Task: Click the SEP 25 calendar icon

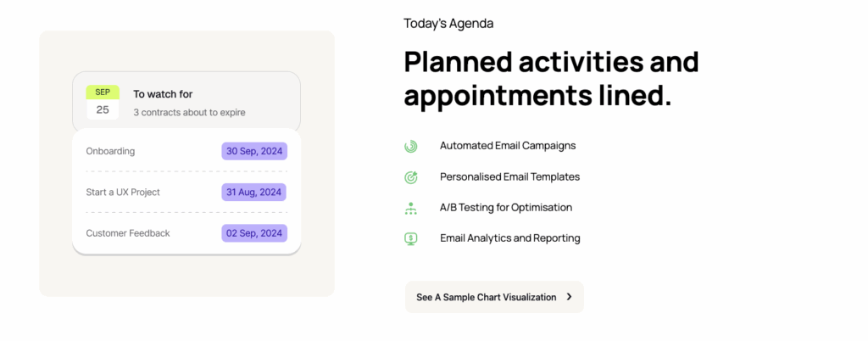Action: (x=103, y=102)
